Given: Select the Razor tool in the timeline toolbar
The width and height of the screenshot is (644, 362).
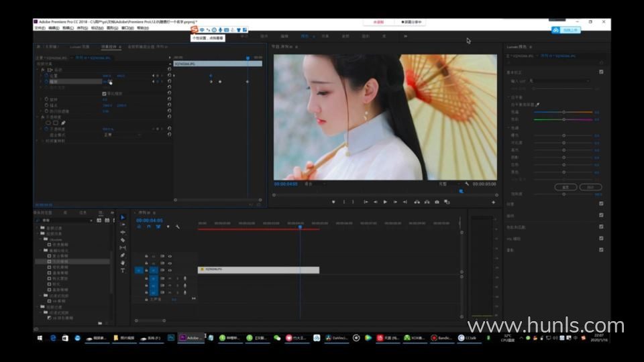Looking at the screenshot, I should [x=123, y=240].
